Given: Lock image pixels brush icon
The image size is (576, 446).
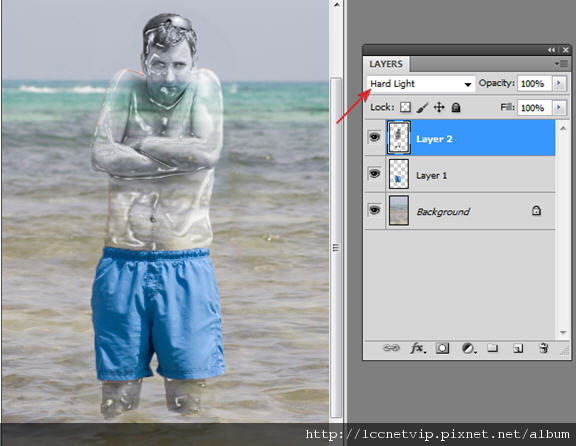Looking at the screenshot, I should pyautogui.click(x=422, y=107).
